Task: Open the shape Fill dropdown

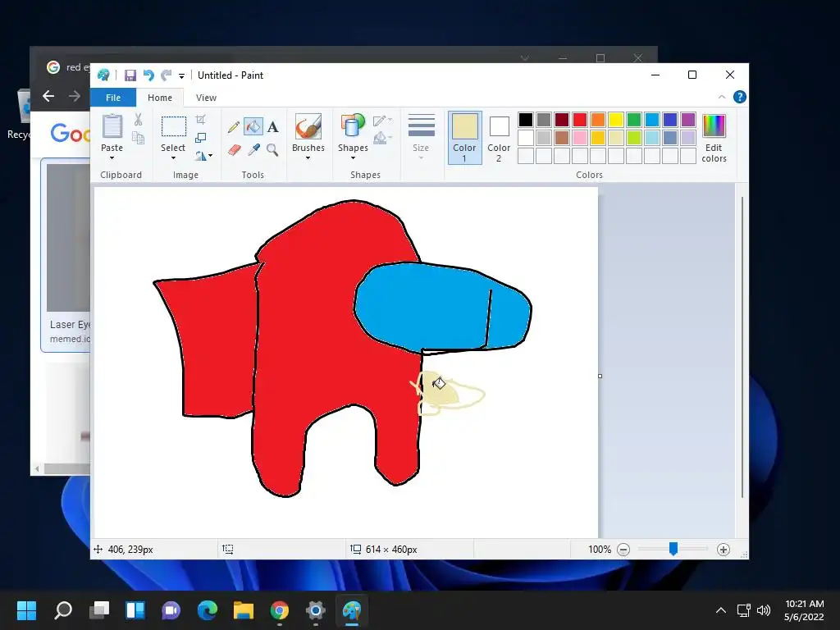Action: click(x=382, y=138)
